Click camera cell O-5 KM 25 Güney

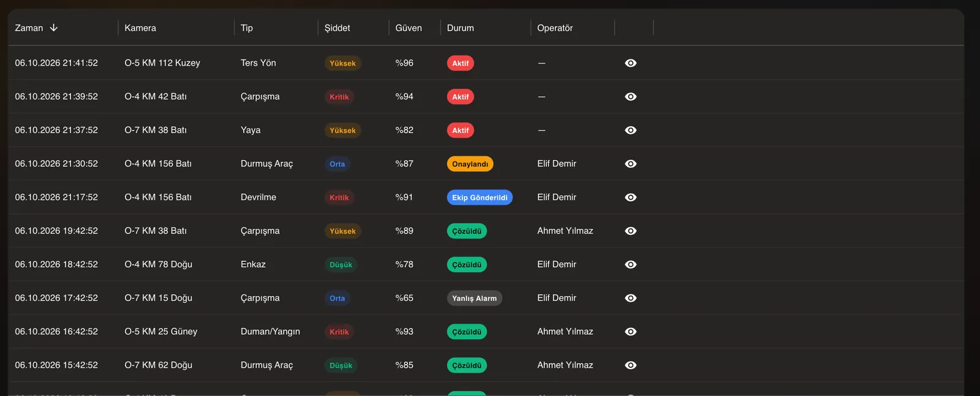pyautogui.click(x=161, y=332)
